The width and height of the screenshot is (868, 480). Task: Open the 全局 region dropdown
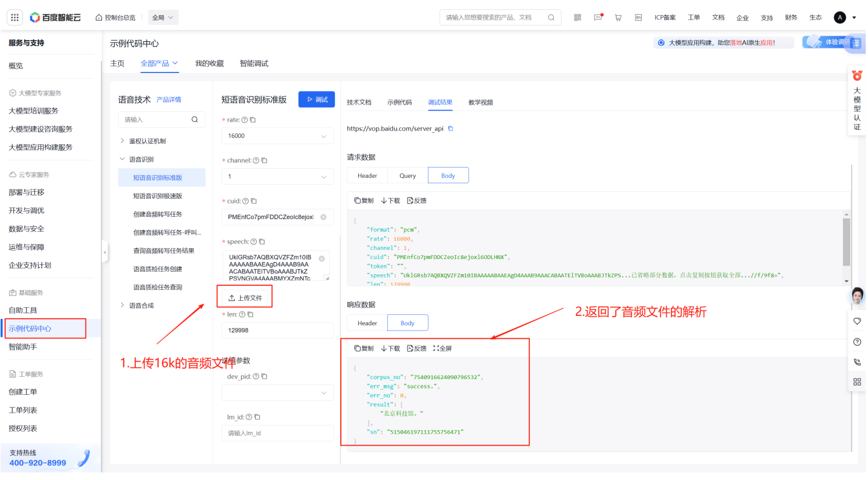[x=163, y=17]
